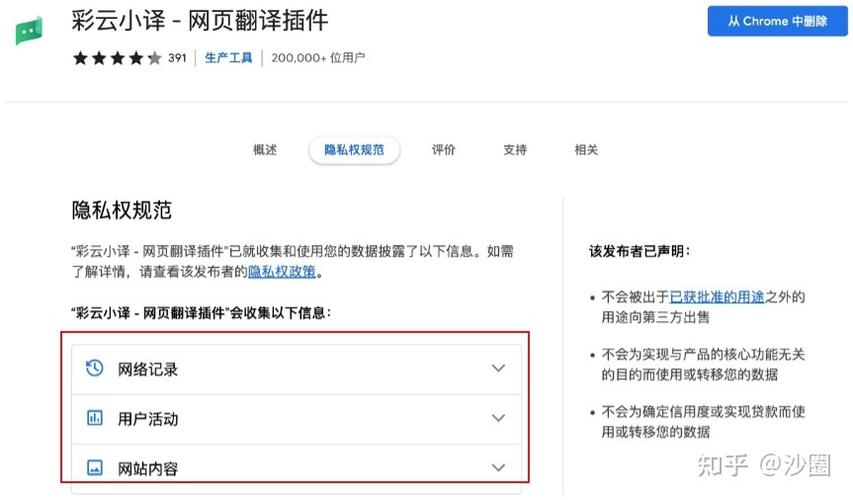
Task: Click the chart icon beside 用户活动
Action: tap(95, 418)
